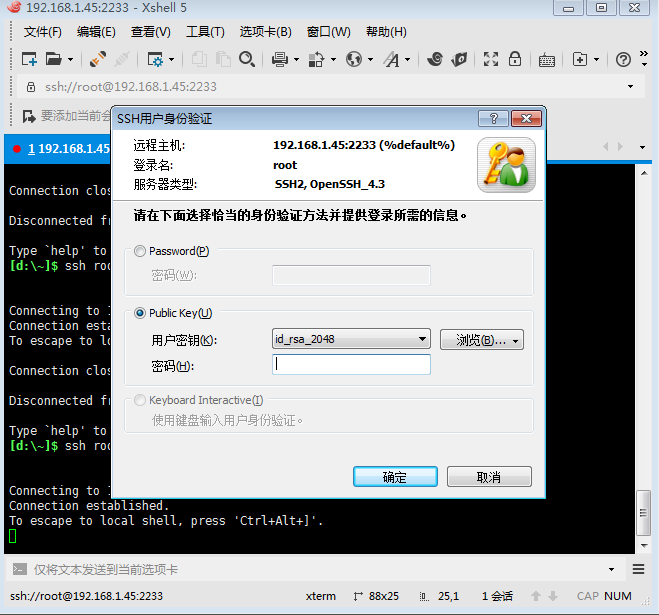Launch Xftp from the swirl icon
The width and height of the screenshot is (659, 615).
pyautogui.click(x=435, y=59)
